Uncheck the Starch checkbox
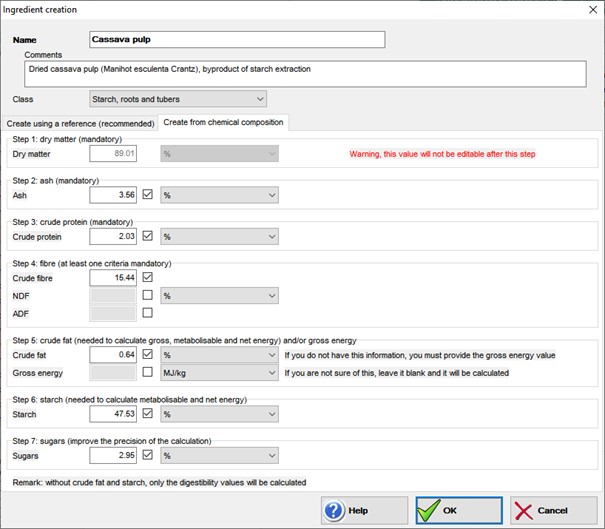This screenshot has height=529, width=605. pyautogui.click(x=147, y=413)
